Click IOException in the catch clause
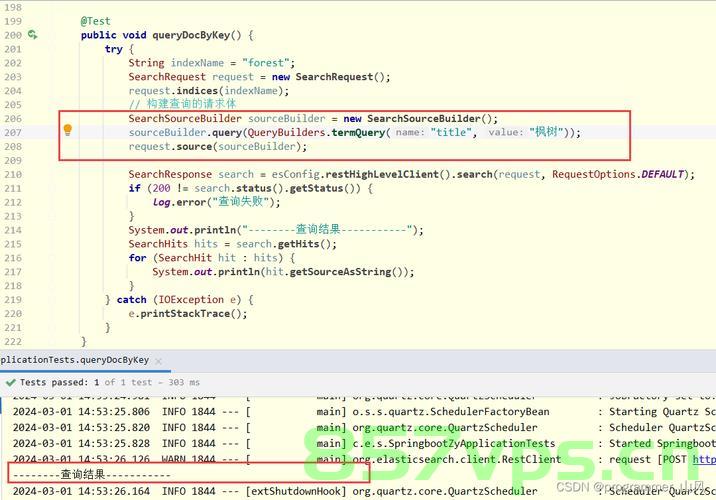 pyautogui.click(x=191, y=300)
